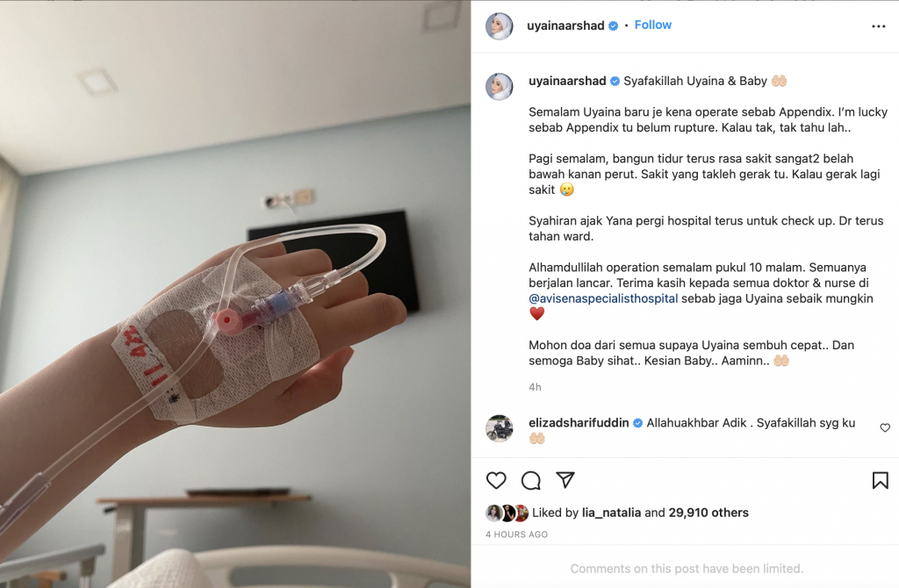Click the 4 HOURS AGO timestamp
This screenshot has width=899, height=588.
pos(516,534)
